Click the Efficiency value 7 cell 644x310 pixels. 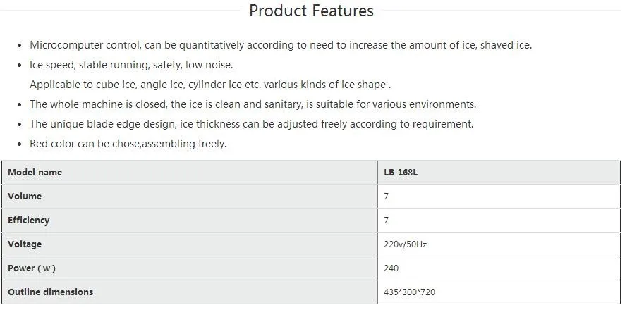pos(498,221)
